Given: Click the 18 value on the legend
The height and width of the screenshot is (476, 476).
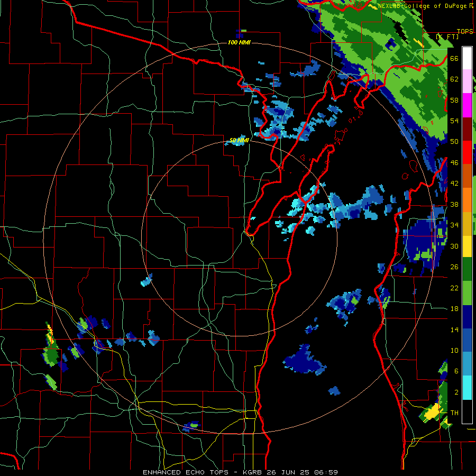Looking at the screenshot, I should tap(454, 309).
